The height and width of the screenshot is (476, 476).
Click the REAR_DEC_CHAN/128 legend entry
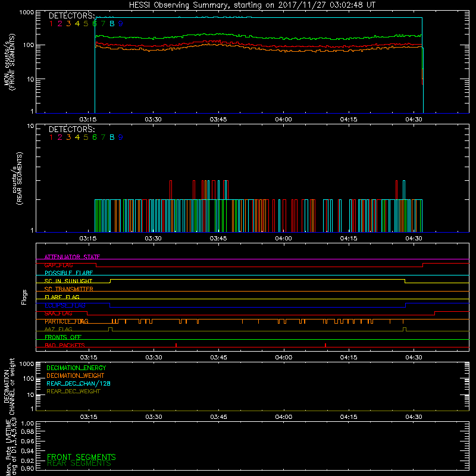coord(79,383)
